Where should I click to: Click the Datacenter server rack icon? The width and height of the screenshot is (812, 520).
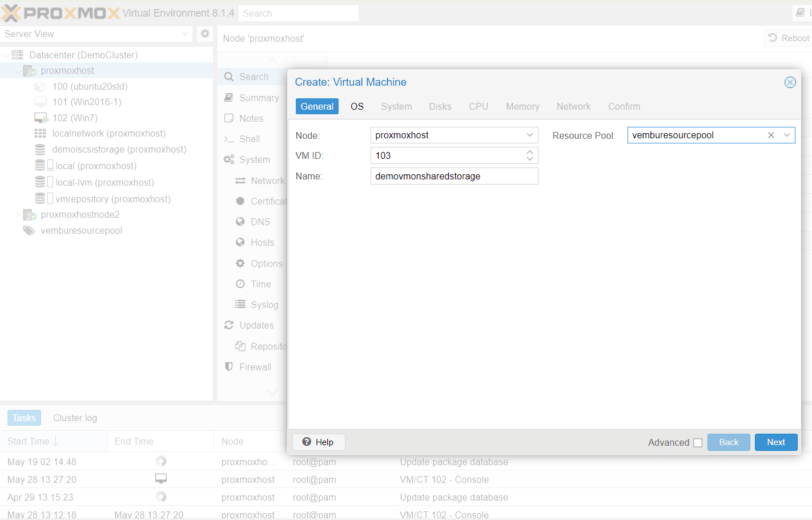click(18, 55)
